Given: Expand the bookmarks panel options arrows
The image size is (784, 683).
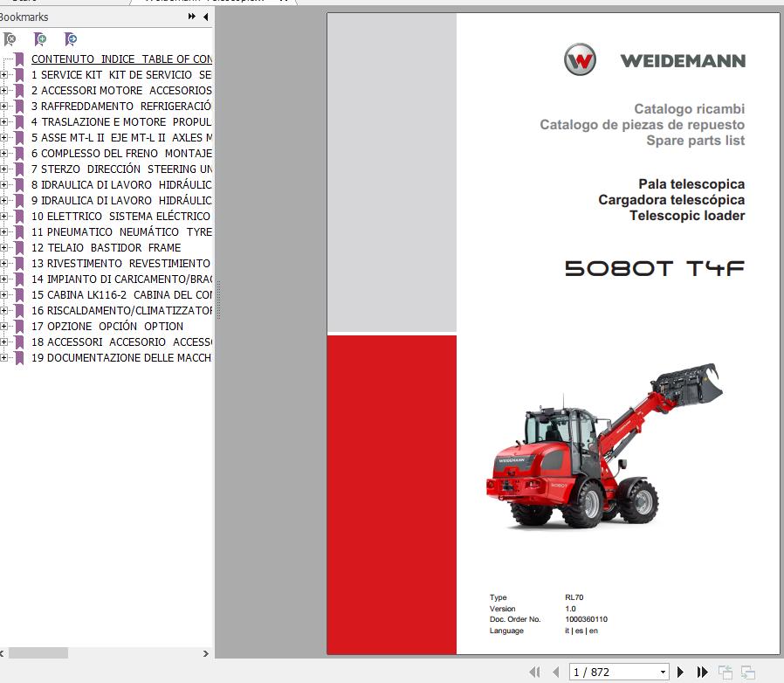Looking at the screenshot, I should [x=191, y=17].
